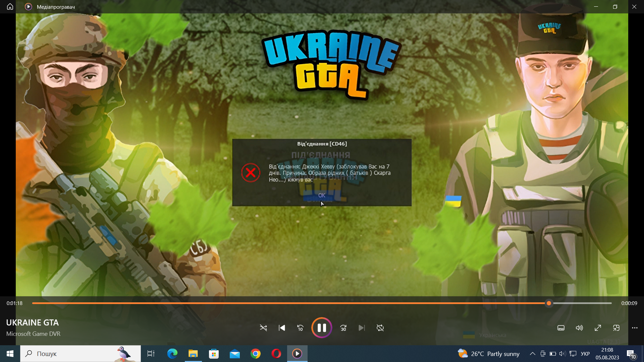Click the Microsoft Game DVR subtitle
This screenshot has height=362, width=644.
[x=33, y=334]
